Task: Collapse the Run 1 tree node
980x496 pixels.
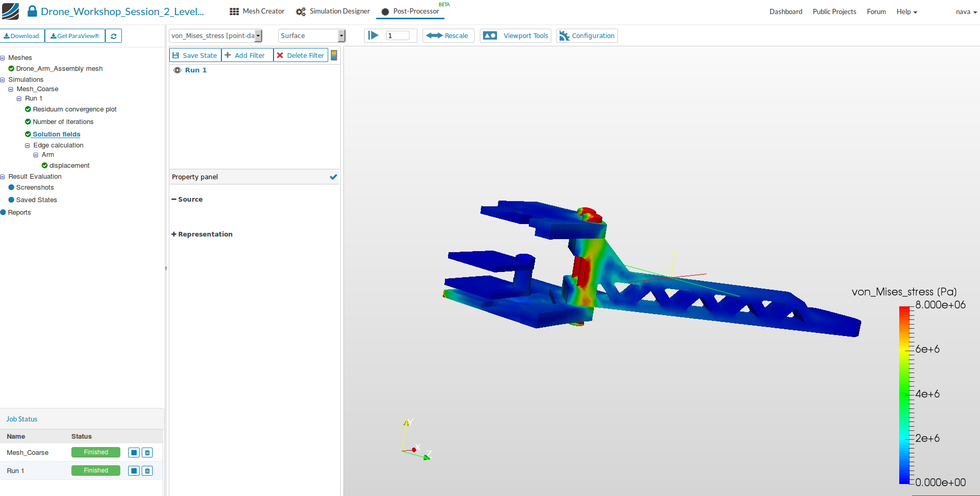Action: click(19, 98)
